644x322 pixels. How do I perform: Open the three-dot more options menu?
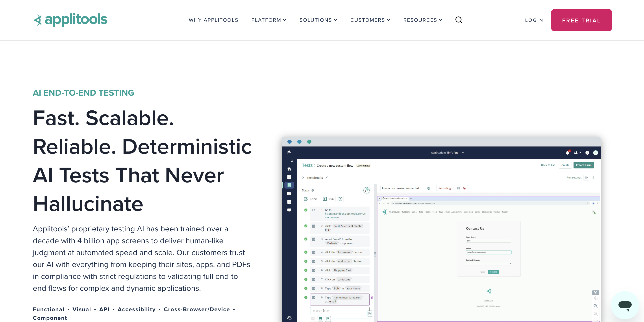[593, 177]
